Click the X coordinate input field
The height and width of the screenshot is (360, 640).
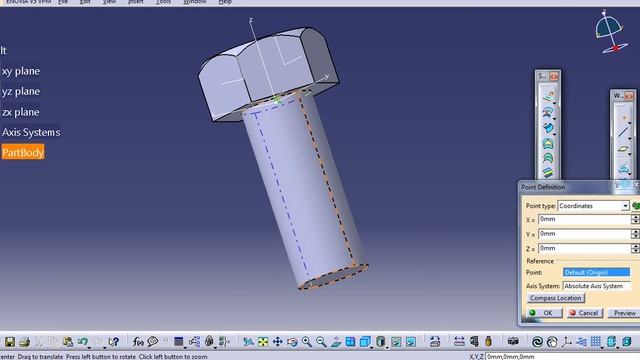tap(584, 220)
